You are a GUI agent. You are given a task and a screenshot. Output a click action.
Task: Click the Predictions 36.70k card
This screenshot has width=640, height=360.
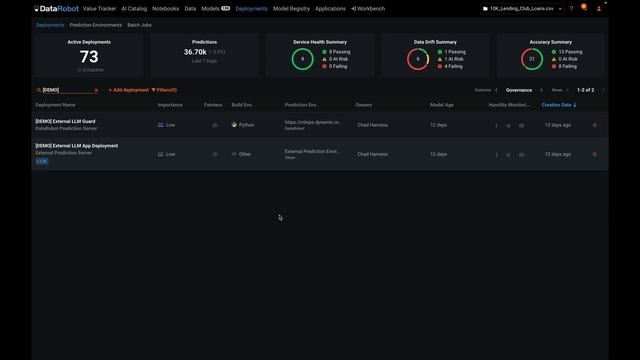(204, 56)
